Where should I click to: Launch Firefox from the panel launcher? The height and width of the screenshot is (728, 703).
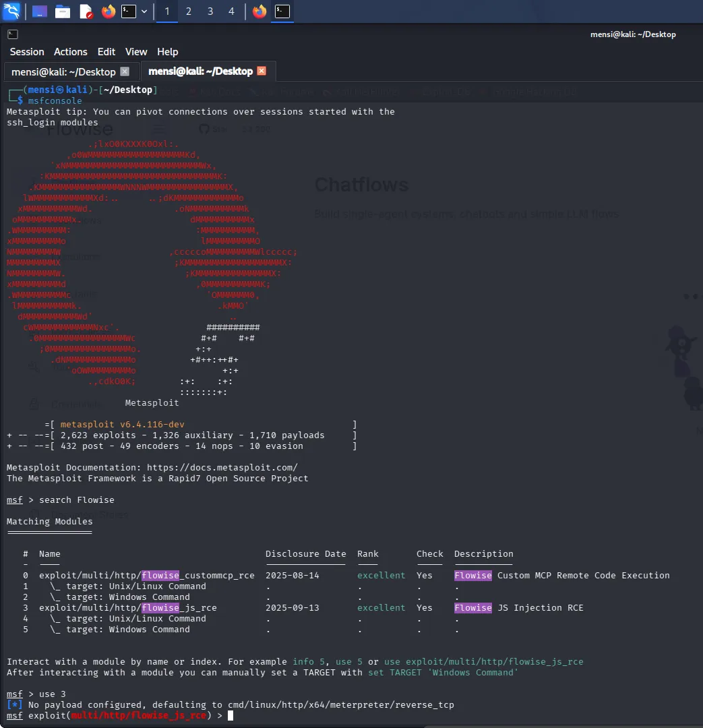point(109,11)
